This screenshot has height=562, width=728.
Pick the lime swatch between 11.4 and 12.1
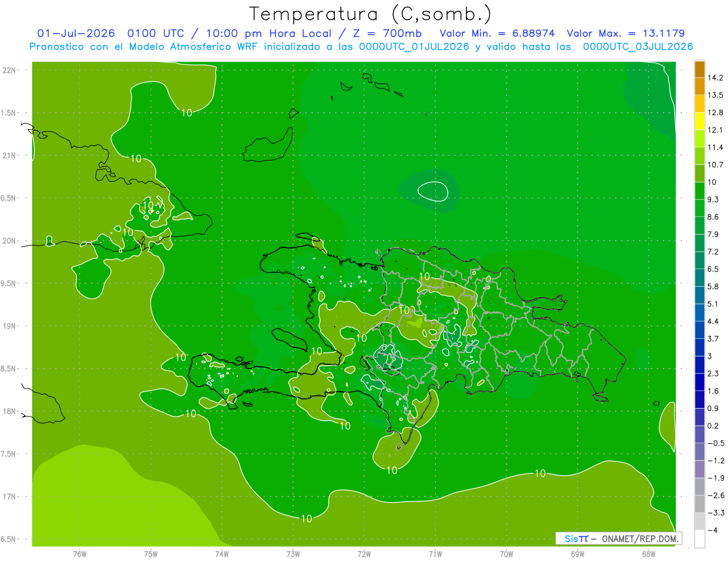click(699, 138)
